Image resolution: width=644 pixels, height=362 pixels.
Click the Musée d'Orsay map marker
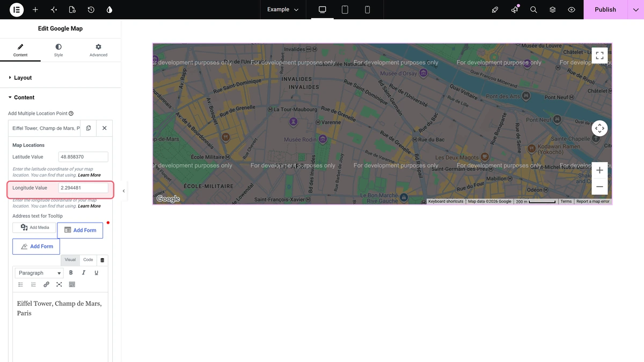[x=423, y=73]
